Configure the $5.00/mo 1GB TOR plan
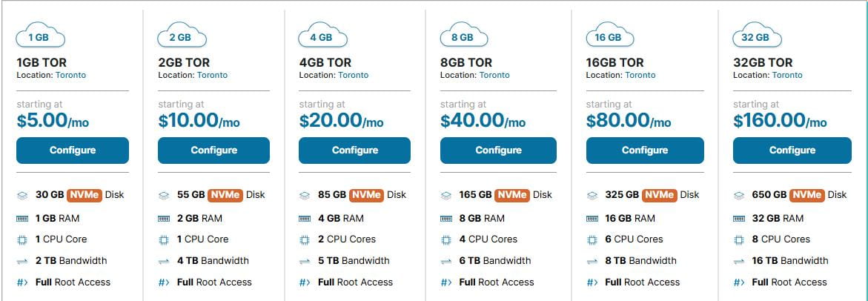The height and width of the screenshot is (301, 868). tap(73, 150)
